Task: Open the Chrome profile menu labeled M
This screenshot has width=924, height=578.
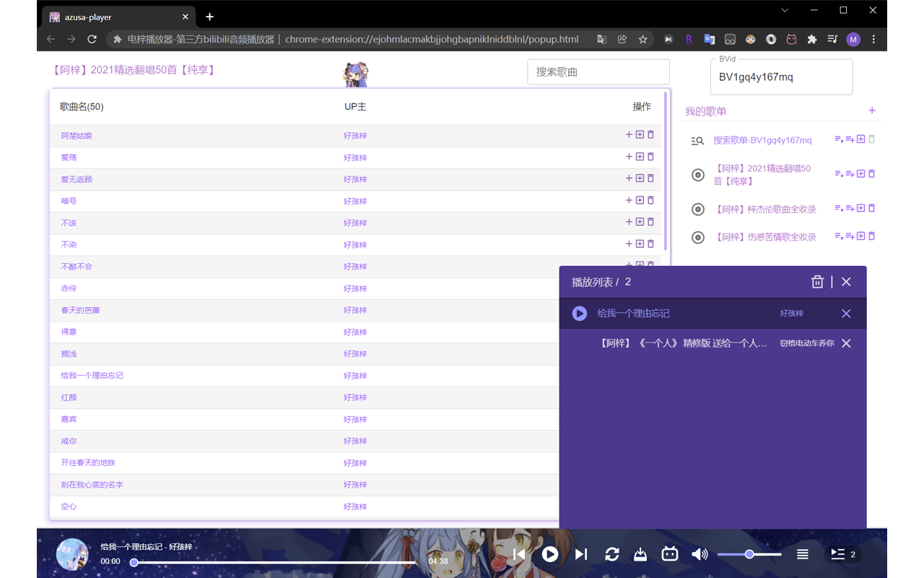Action: [x=853, y=39]
